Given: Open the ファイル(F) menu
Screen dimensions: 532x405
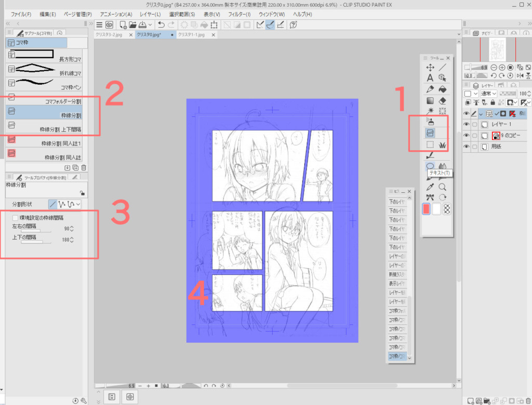Looking at the screenshot, I should click(21, 14).
